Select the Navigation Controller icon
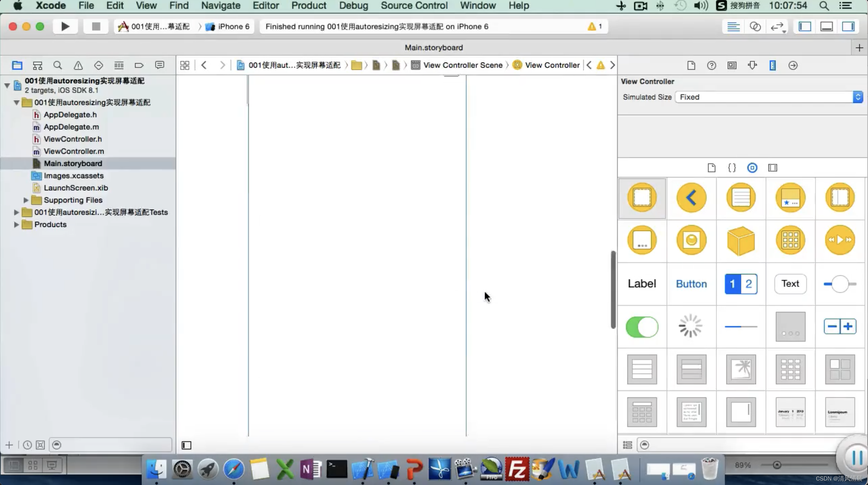 pyautogui.click(x=691, y=197)
